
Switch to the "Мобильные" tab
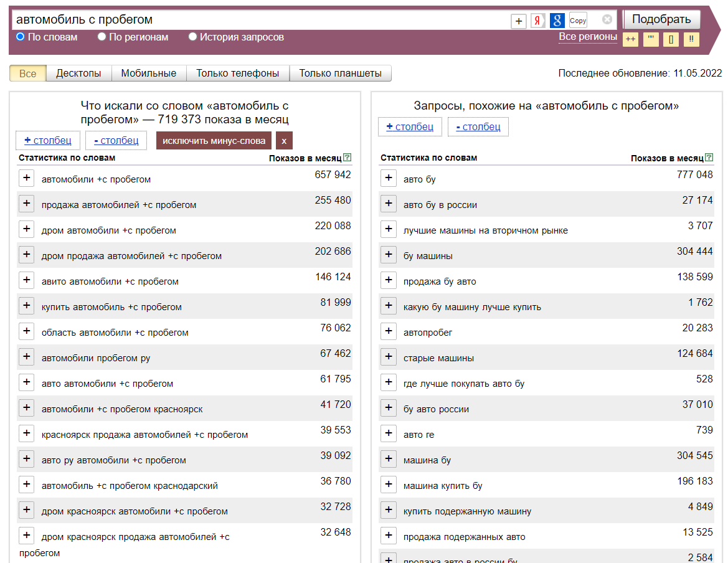(149, 73)
